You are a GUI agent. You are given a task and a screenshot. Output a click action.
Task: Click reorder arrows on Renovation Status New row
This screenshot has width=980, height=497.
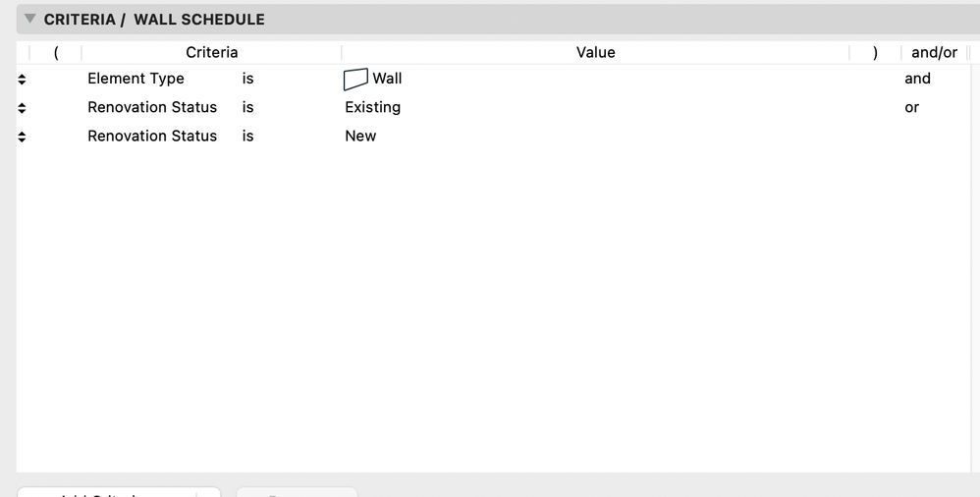click(x=22, y=137)
